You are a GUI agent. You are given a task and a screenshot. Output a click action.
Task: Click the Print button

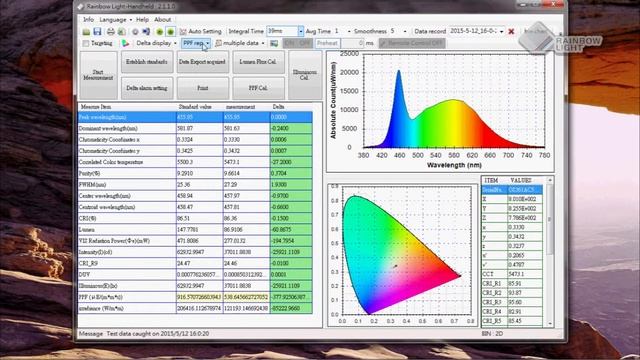tap(202, 88)
